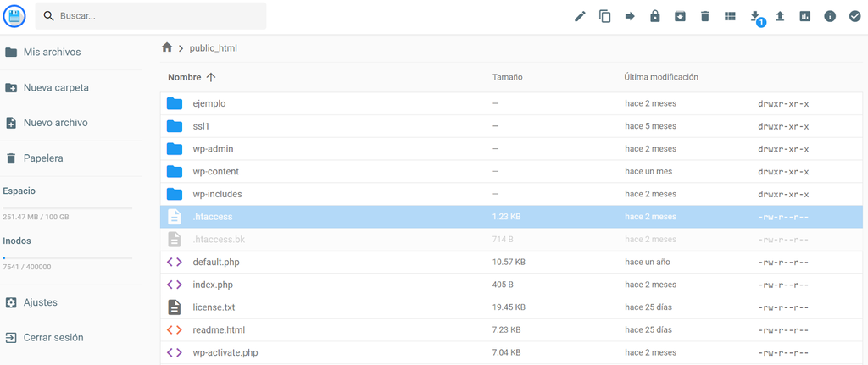Click the ssl1 folder icon

point(175,126)
